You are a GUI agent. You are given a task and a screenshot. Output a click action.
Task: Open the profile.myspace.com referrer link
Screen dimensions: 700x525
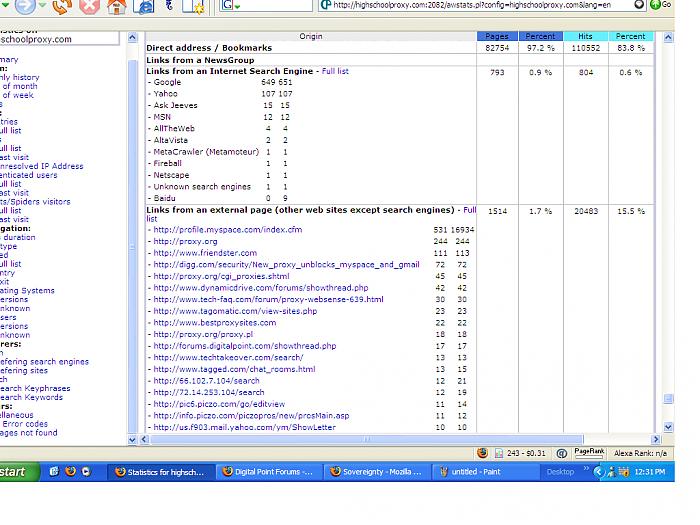(x=227, y=230)
